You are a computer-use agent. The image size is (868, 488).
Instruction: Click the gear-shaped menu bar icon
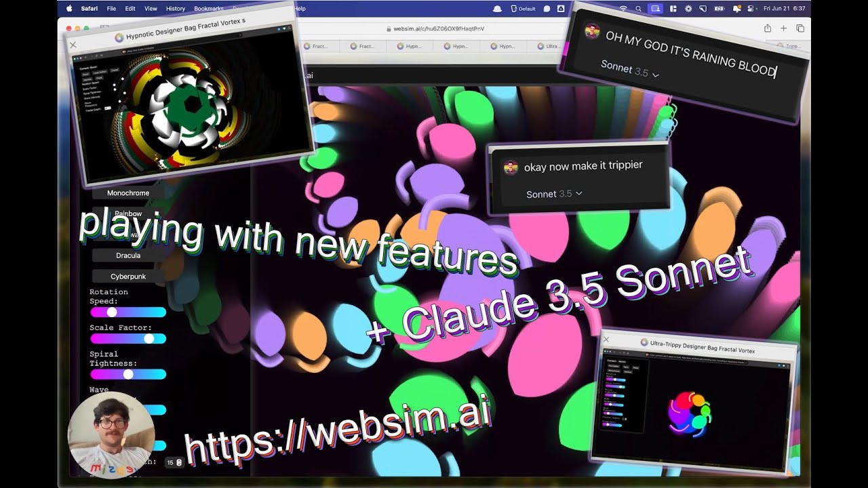click(688, 9)
